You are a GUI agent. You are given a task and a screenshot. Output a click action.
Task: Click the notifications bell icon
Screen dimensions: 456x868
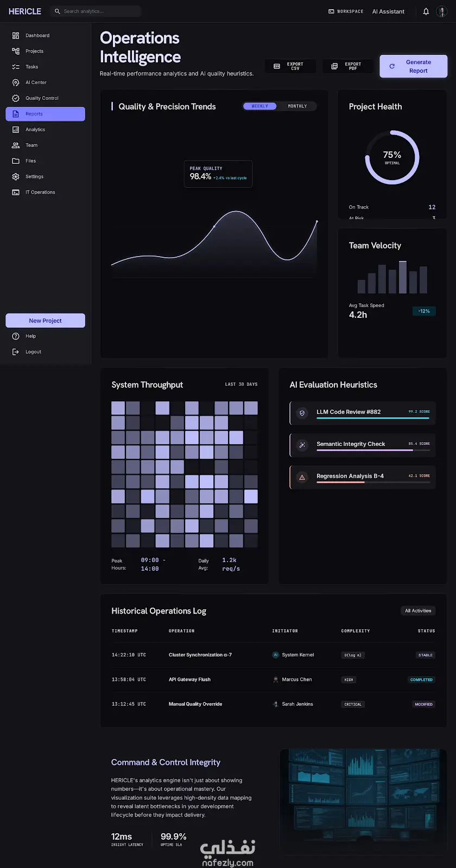(426, 11)
